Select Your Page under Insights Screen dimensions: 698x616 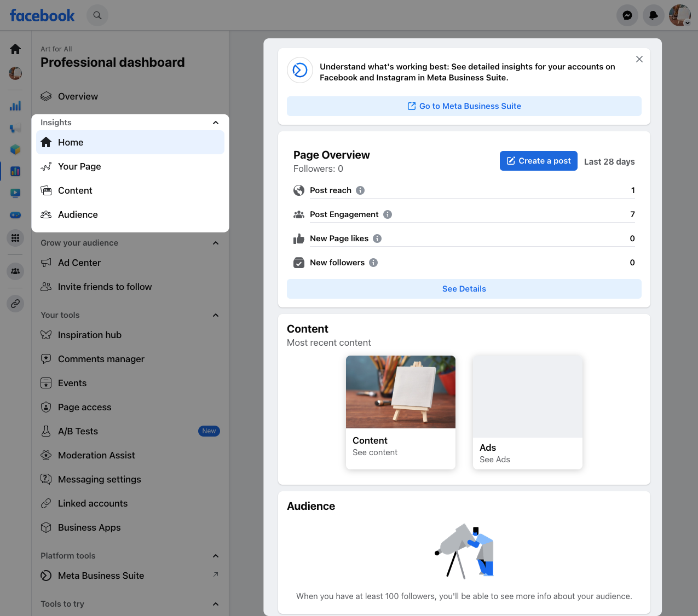tap(79, 166)
